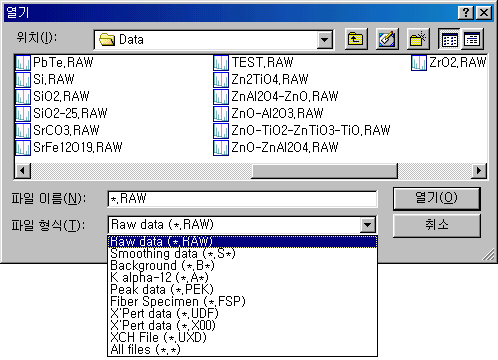Choose X'Pert data (*.X00) file type
The height and width of the screenshot is (360, 498).
point(242,326)
